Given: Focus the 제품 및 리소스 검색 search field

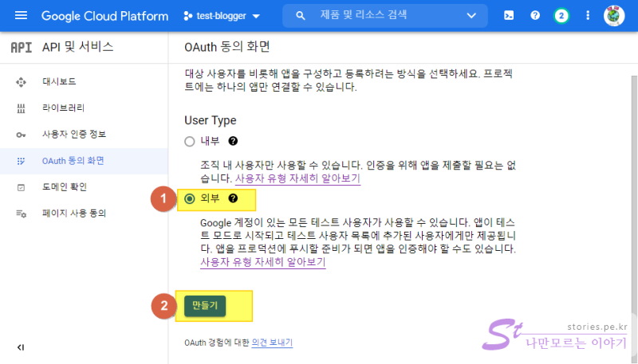Looking at the screenshot, I should [384, 16].
